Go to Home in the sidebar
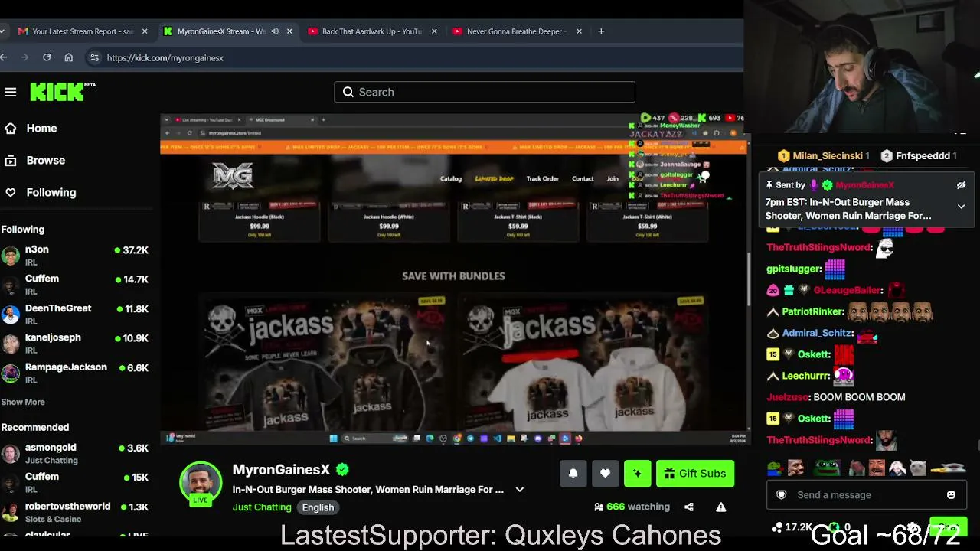Image resolution: width=980 pixels, height=551 pixels. (41, 129)
